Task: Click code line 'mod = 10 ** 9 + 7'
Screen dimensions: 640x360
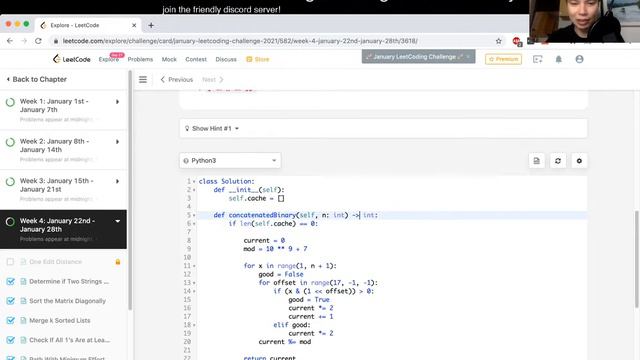Action: coord(276,249)
